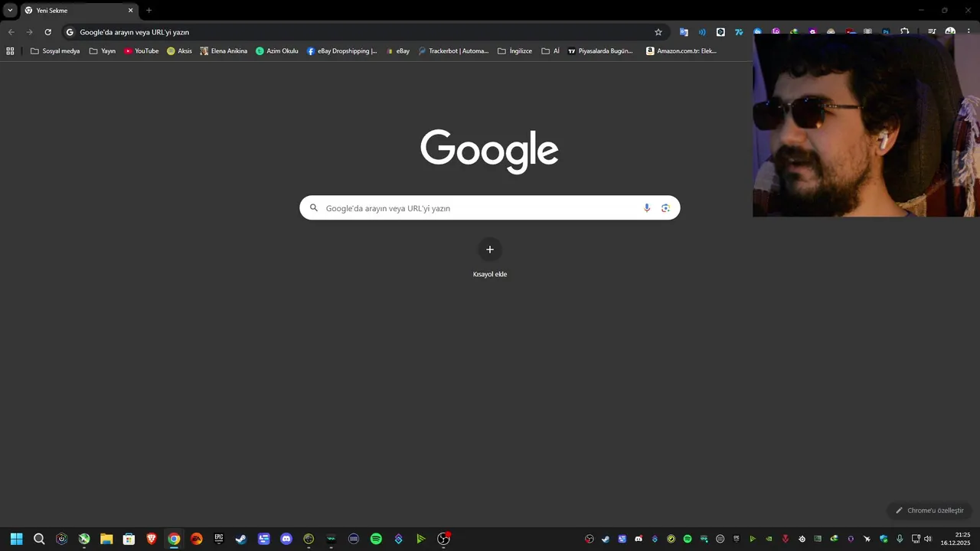980x551 pixels.
Task: Expand the Aİ bookmark folder
Action: pos(550,51)
